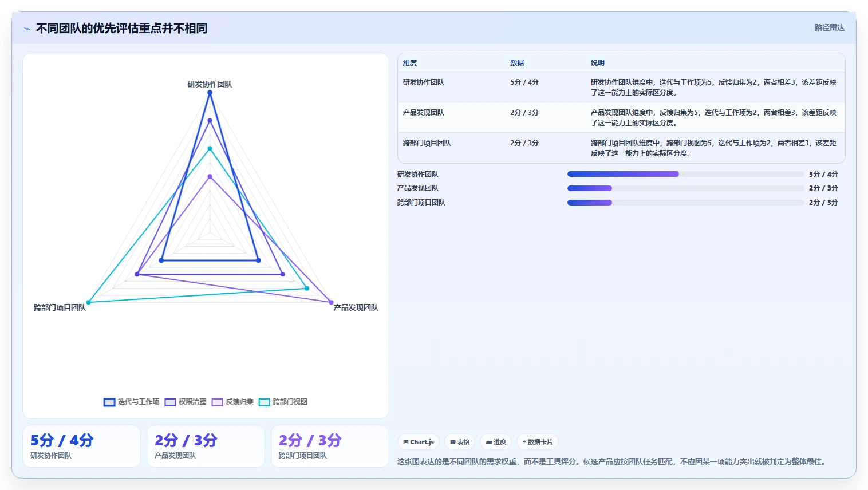Click the Chart.js chip

[419, 442]
